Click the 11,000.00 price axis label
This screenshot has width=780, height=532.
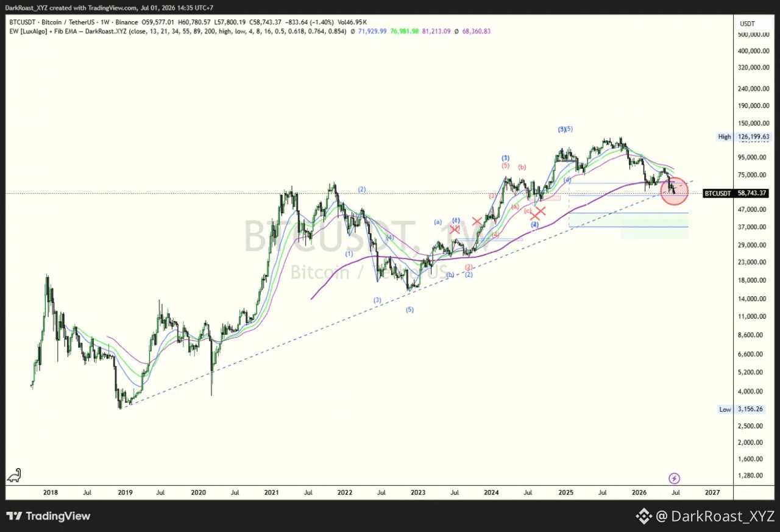tap(753, 316)
